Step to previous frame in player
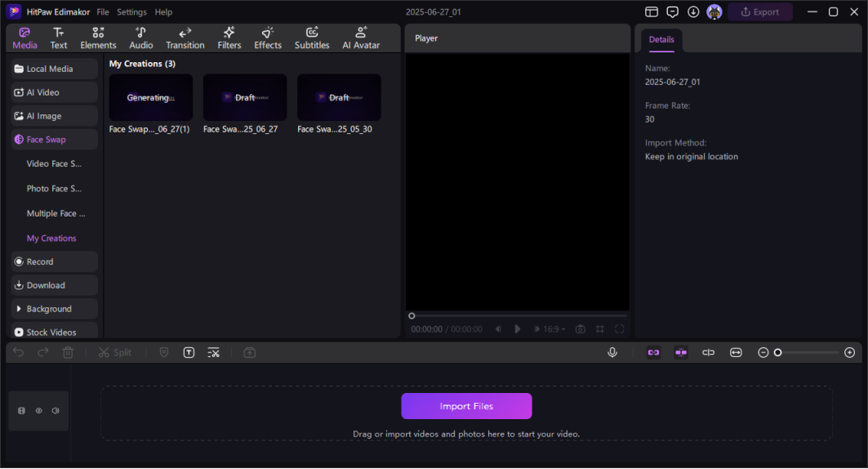Screen dimensions: 868x469 (x=498, y=329)
